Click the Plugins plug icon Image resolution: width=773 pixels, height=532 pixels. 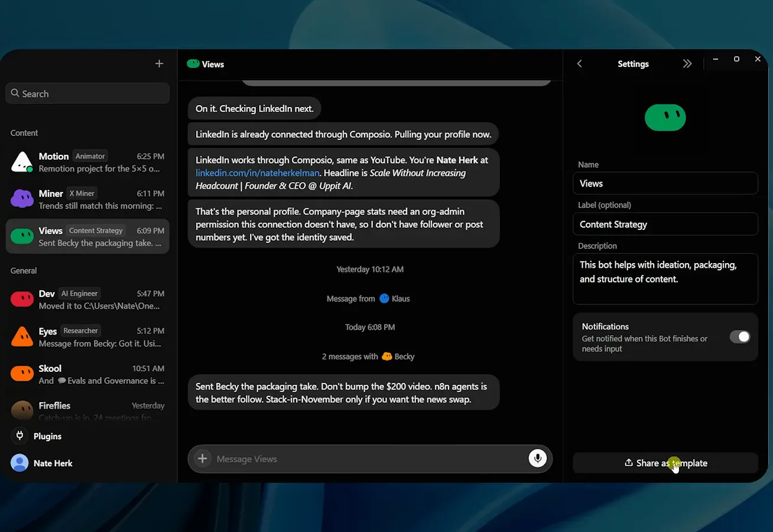pos(20,436)
